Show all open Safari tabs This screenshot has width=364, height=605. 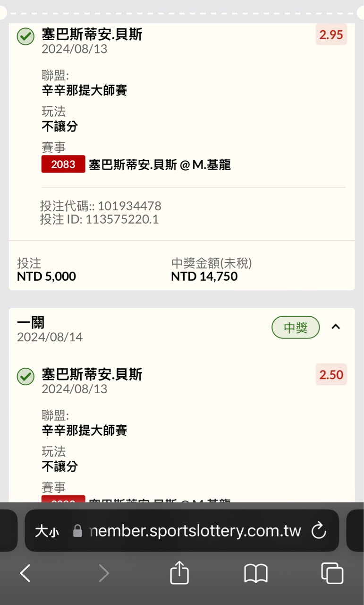coord(332,573)
